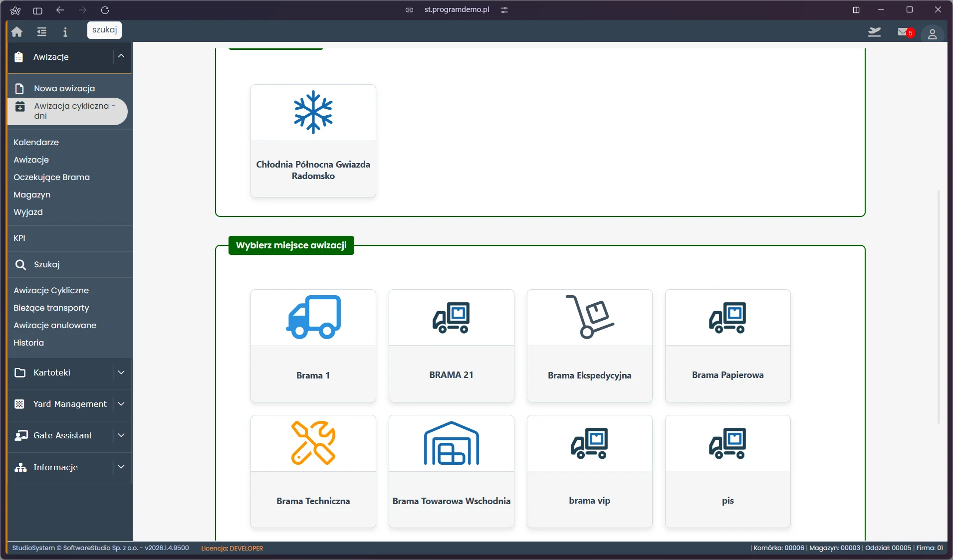This screenshot has width=953, height=560.
Task: Open site settings tune icon
Action: (x=504, y=10)
